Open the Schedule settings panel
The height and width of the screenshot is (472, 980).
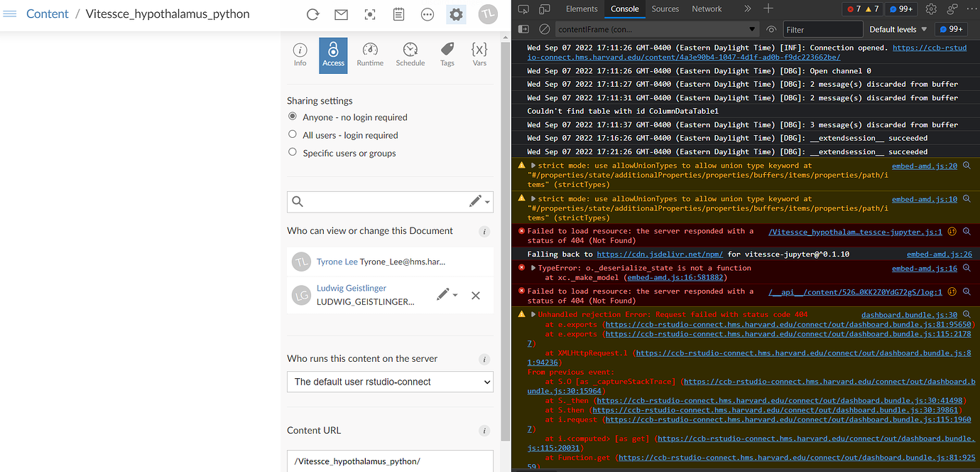(410, 55)
